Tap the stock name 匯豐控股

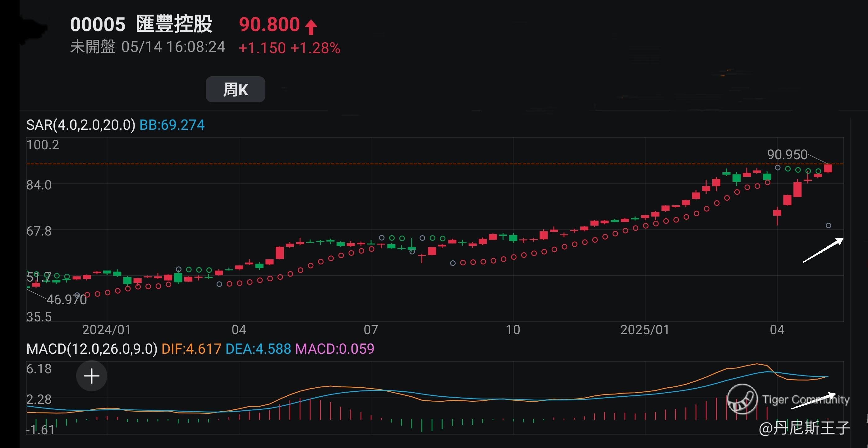pos(174,24)
